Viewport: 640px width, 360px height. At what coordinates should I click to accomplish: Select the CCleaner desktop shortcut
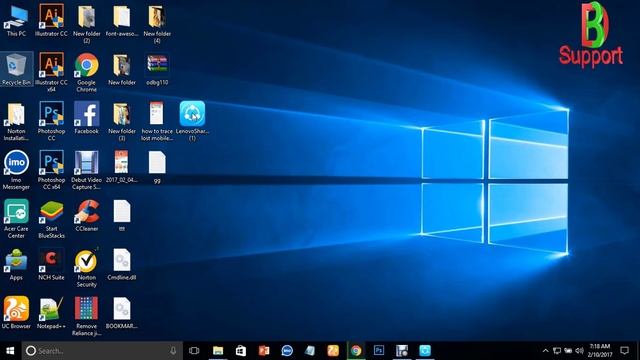(x=87, y=216)
